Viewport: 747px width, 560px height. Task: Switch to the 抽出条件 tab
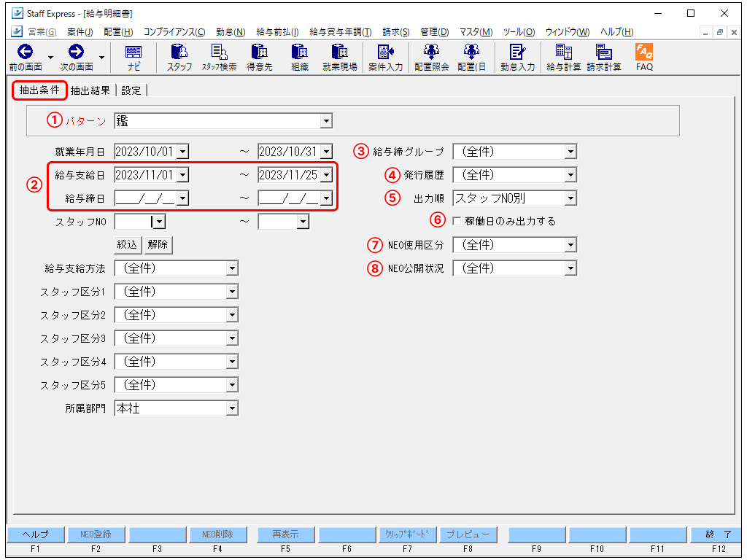tap(39, 90)
